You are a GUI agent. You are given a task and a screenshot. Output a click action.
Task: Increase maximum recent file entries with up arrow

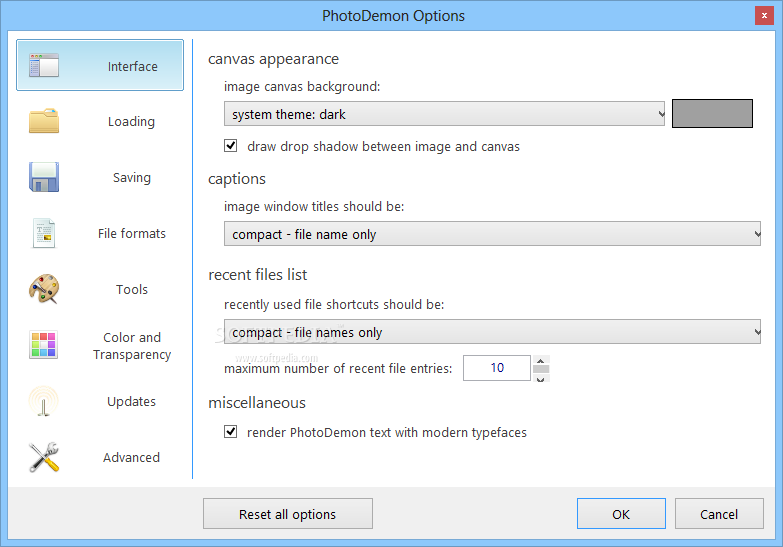point(541,360)
